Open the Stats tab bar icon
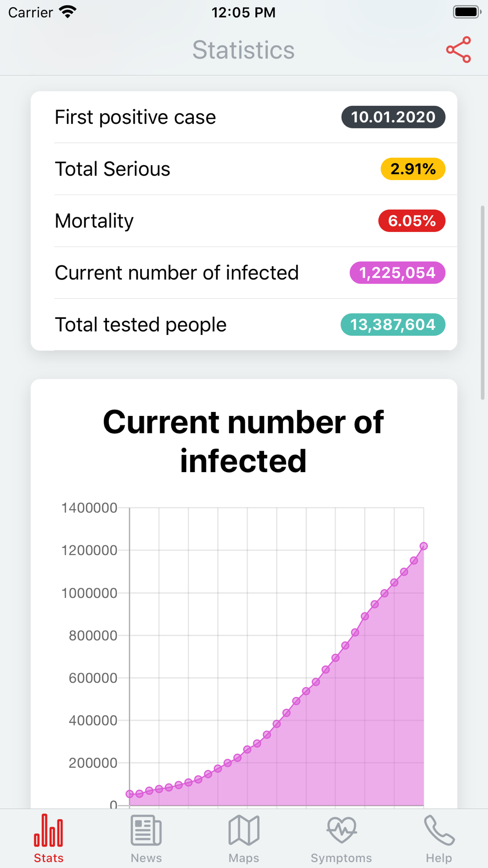Image resolution: width=488 pixels, height=868 pixels. 48,830
